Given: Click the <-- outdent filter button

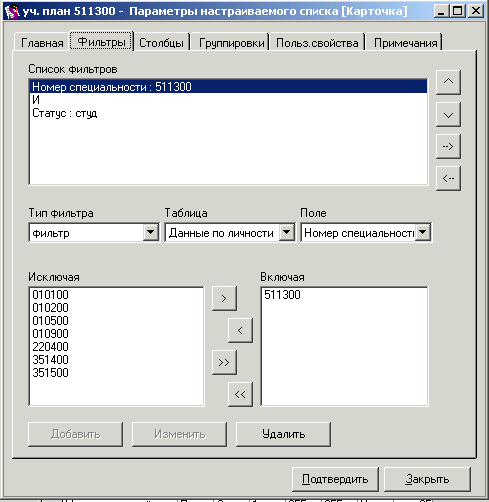Looking at the screenshot, I should (x=448, y=178).
